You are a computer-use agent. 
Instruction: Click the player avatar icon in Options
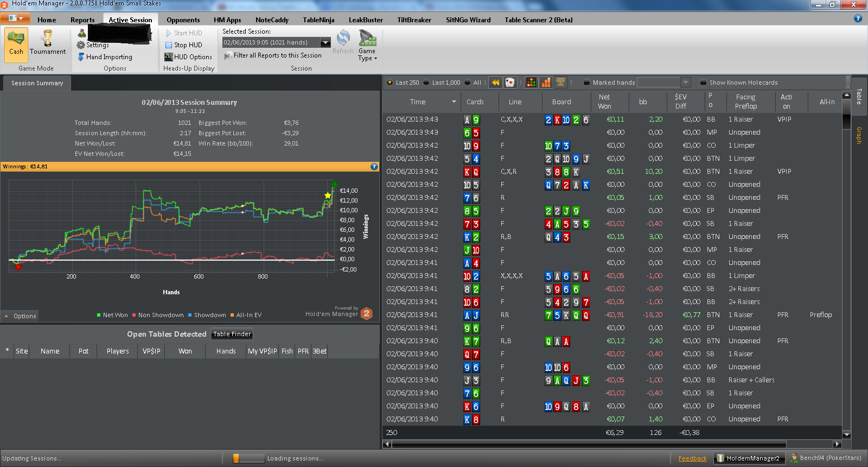coord(81,33)
